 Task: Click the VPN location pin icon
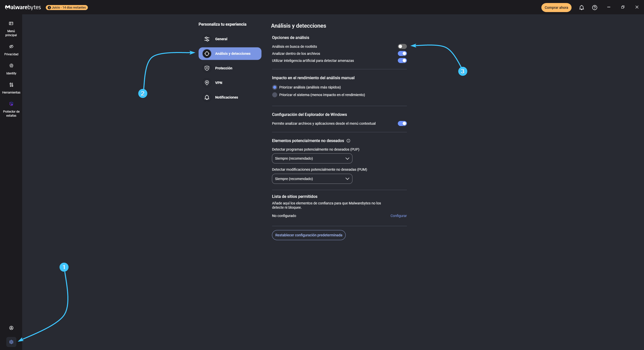pyautogui.click(x=207, y=83)
